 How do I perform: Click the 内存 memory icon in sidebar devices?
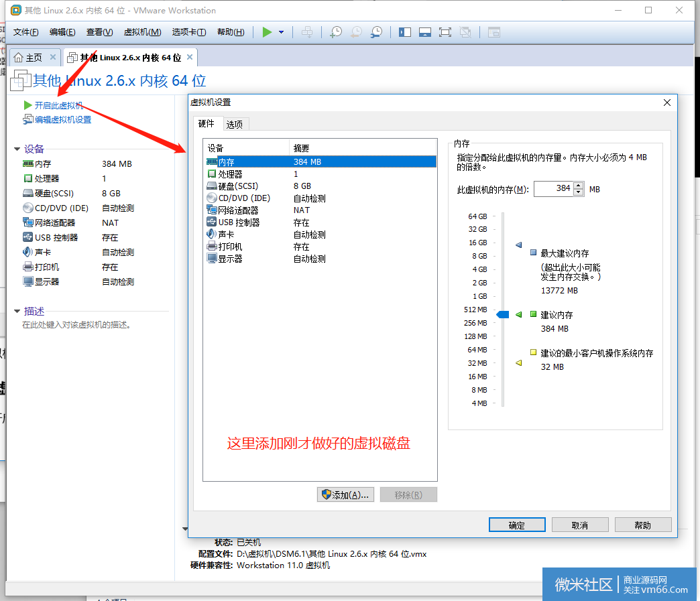click(28, 163)
